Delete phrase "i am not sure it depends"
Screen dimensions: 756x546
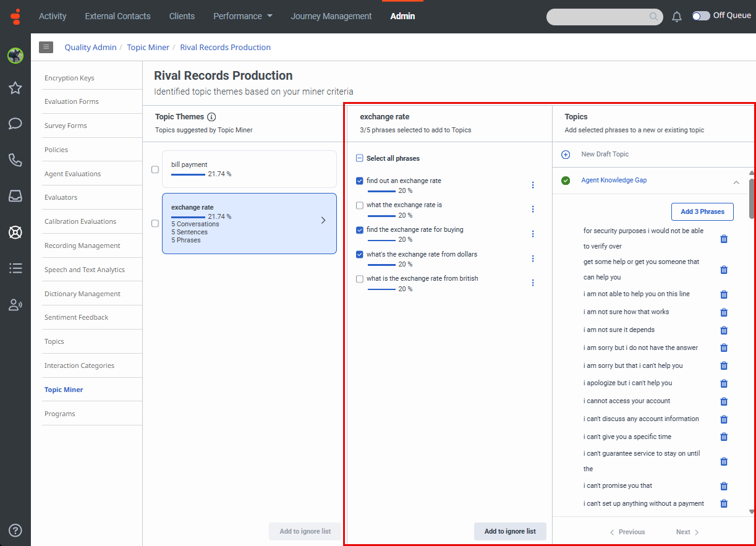[724, 330]
